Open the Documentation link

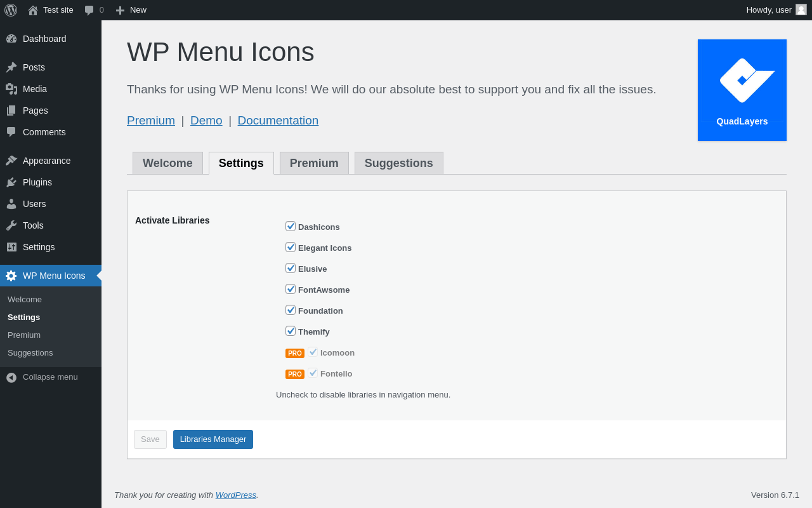tap(278, 121)
